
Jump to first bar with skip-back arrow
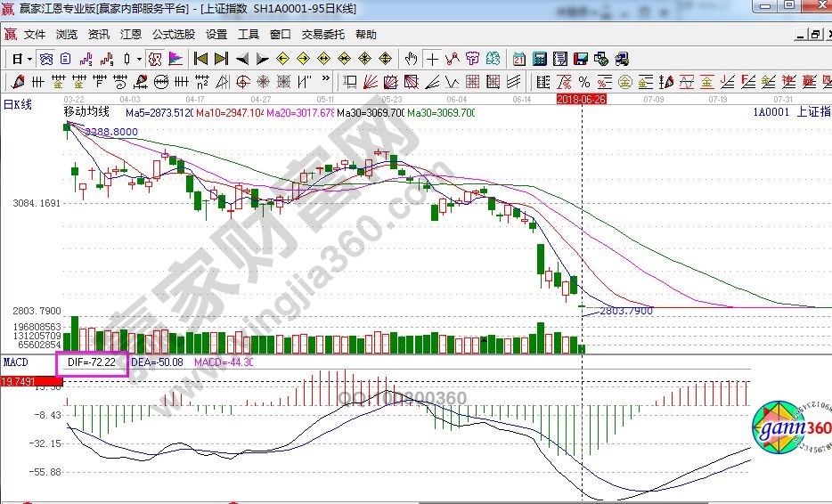(x=200, y=59)
